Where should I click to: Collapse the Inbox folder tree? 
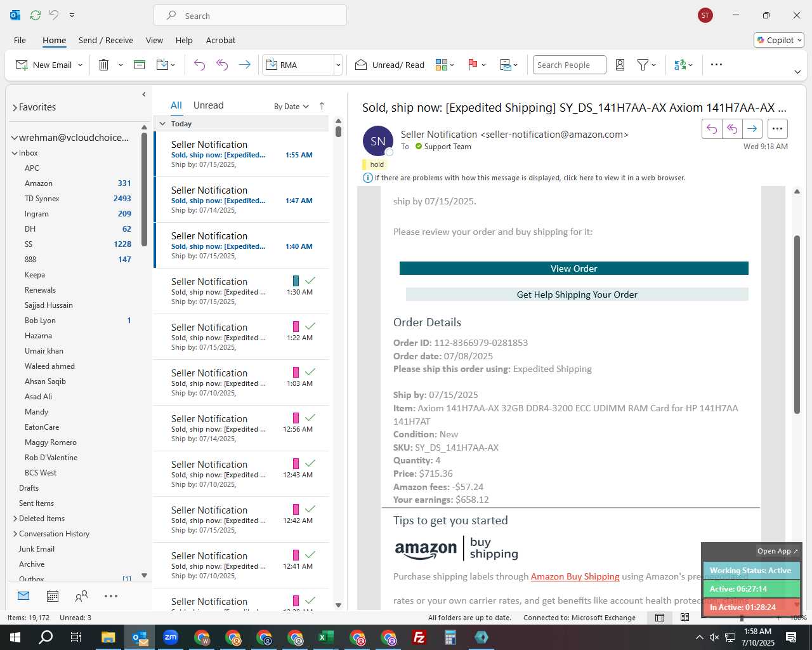pos(15,153)
